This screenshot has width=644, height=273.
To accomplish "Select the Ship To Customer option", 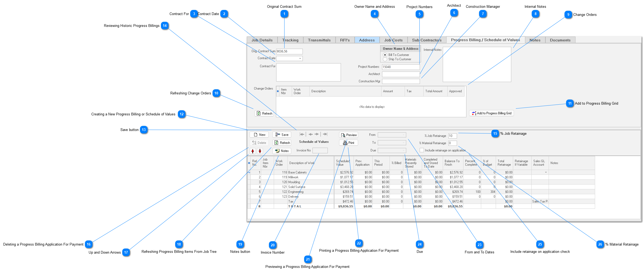I will 385,59.
